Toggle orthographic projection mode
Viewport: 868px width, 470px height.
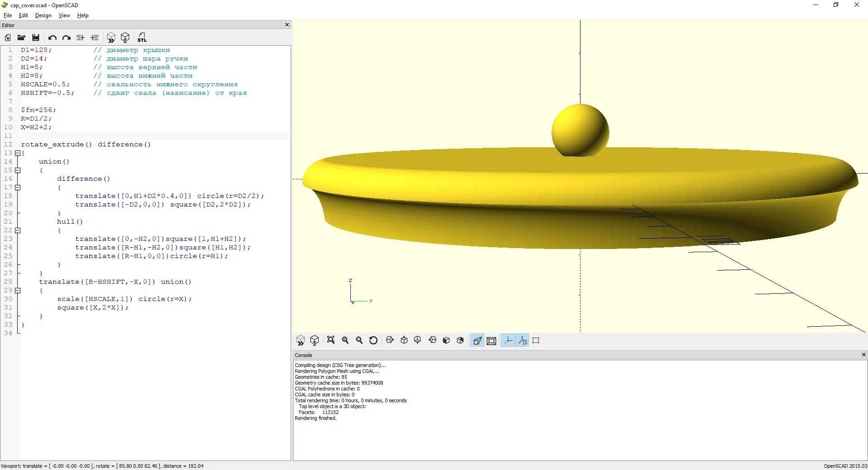point(491,340)
